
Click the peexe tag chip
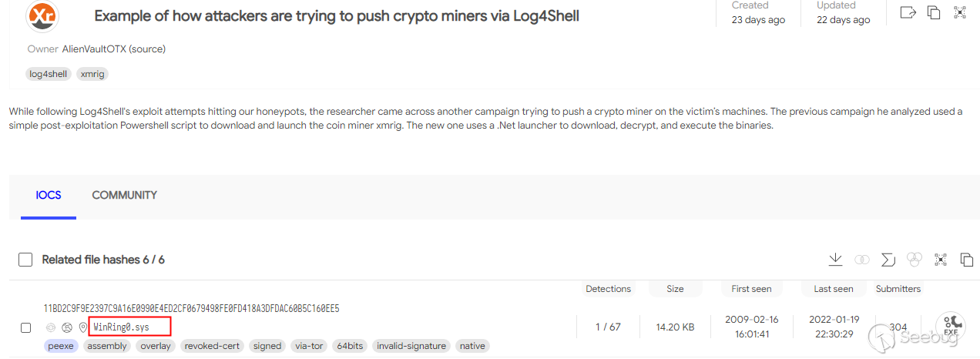[x=61, y=346]
